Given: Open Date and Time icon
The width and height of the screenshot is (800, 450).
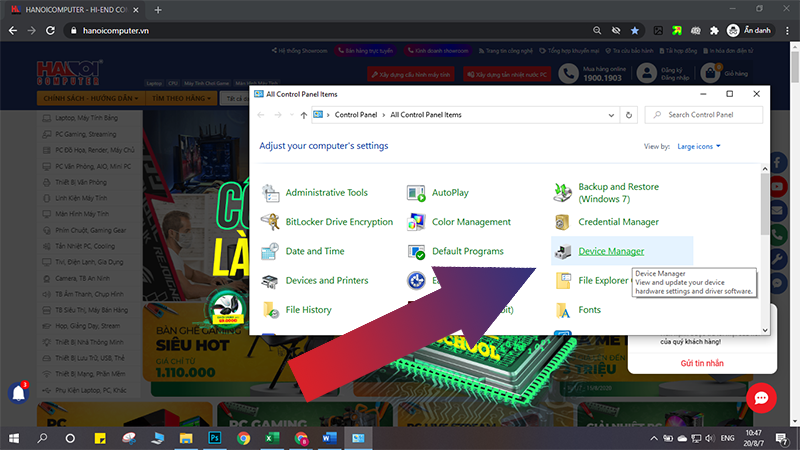Looking at the screenshot, I should pyautogui.click(x=270, y=251).
